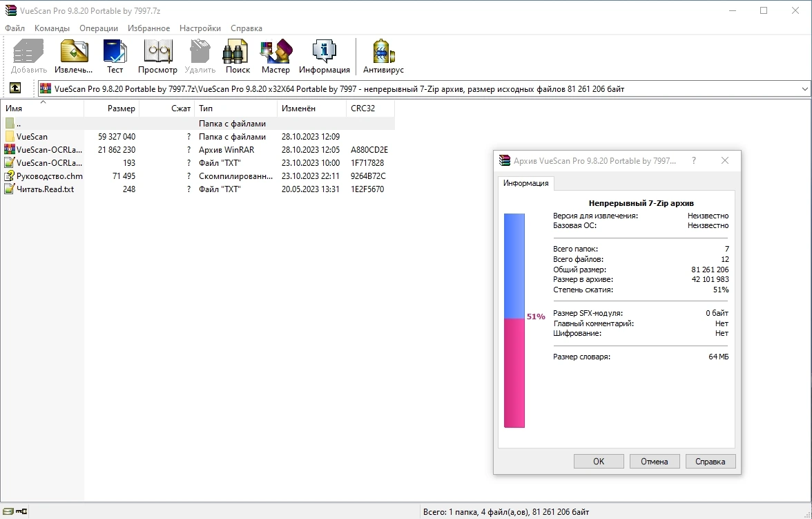Sort by Сжат column header

[x=167, y=108]
